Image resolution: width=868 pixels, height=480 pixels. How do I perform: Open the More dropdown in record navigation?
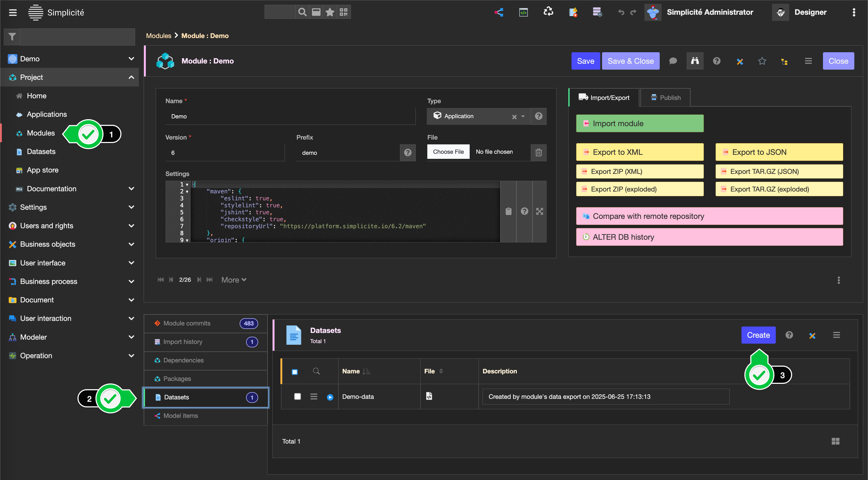[233, 280]
